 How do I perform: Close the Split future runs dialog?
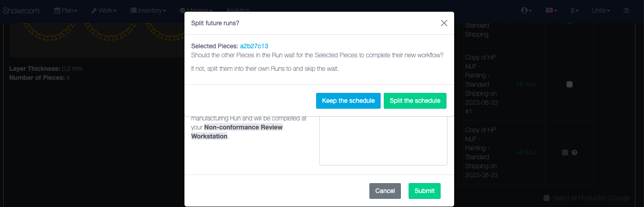point(444,23)
